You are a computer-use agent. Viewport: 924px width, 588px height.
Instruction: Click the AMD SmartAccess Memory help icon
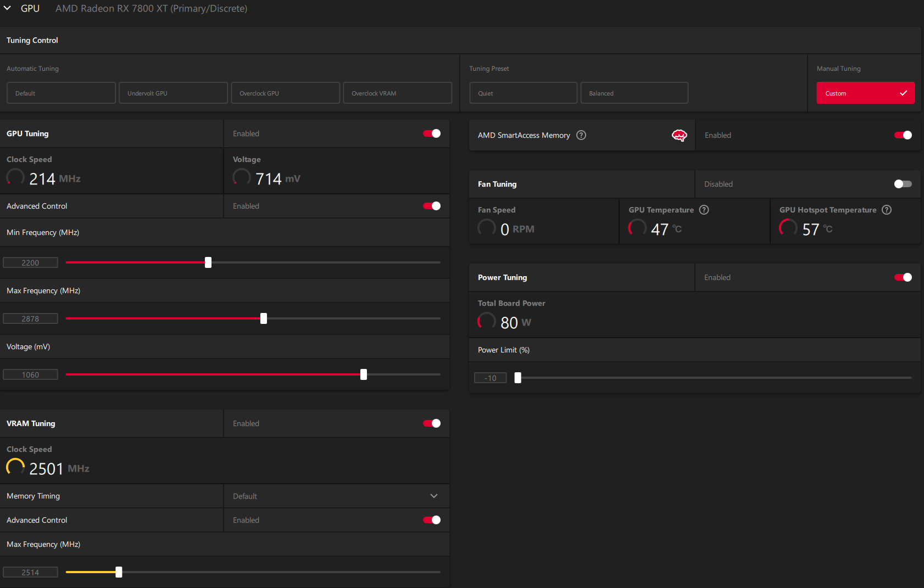581,135
